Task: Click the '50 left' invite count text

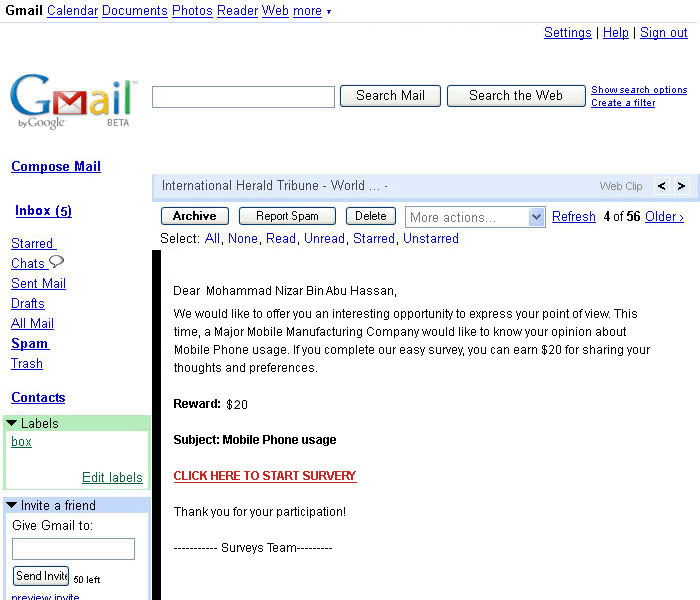Action: coord(87,579)
